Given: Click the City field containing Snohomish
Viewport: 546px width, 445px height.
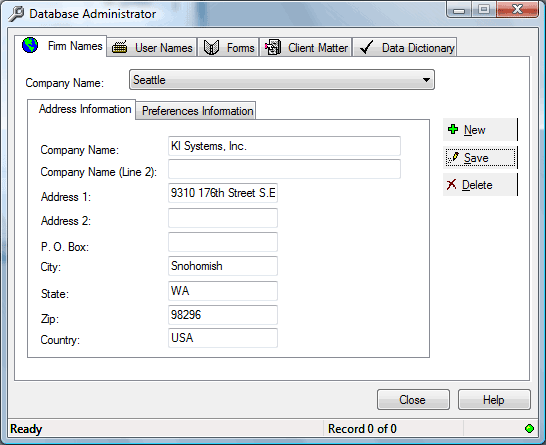Looking at the screenshot, I should click(223, 266).
